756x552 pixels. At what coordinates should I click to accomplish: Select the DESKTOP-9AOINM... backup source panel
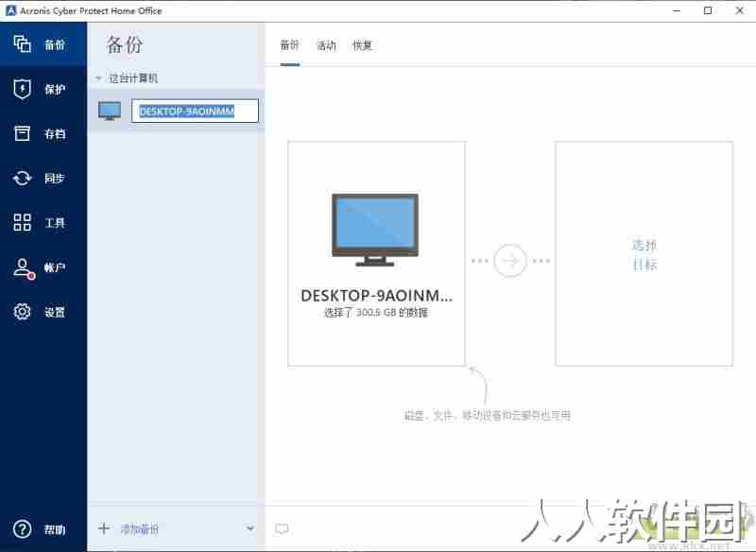point(376,253)
